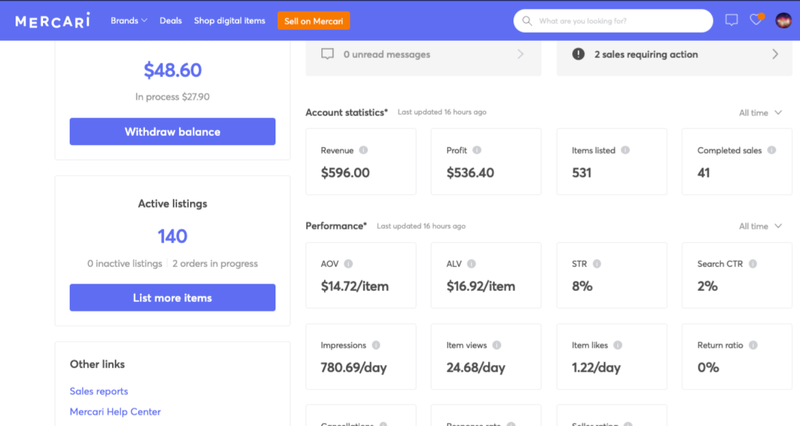The image size is (800, 426).
Task: Click the Item views value 24.68/day
Action: (x=476, y=368)
